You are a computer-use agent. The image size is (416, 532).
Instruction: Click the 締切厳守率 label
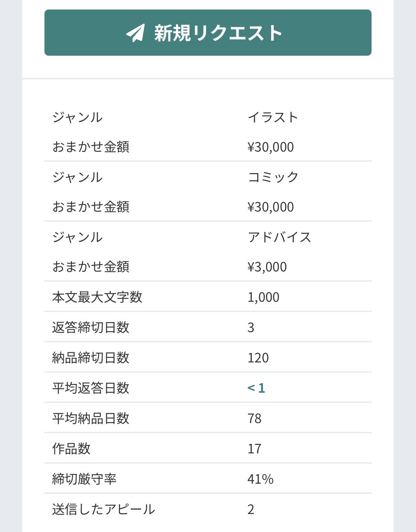click(84, 479)
